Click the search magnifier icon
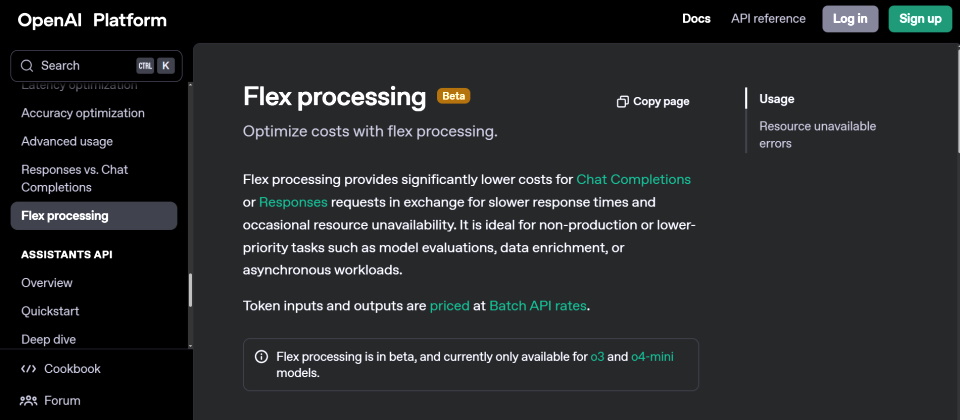 [26, 66]
